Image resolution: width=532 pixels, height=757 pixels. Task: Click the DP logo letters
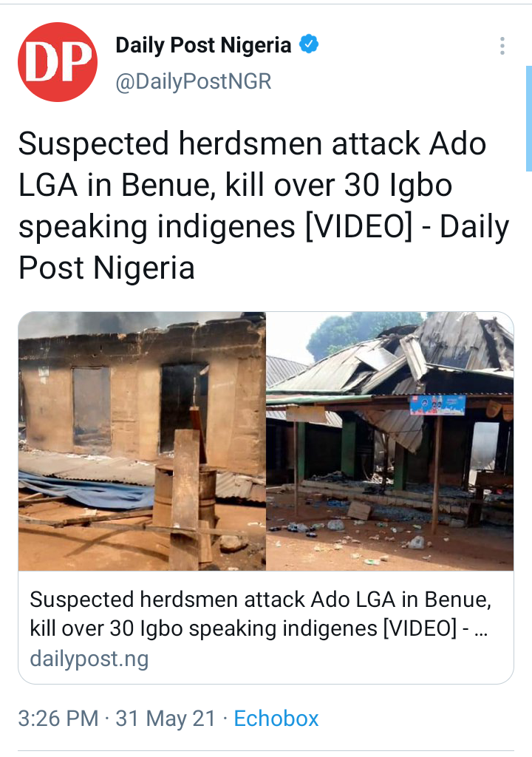tap(58, 62)
